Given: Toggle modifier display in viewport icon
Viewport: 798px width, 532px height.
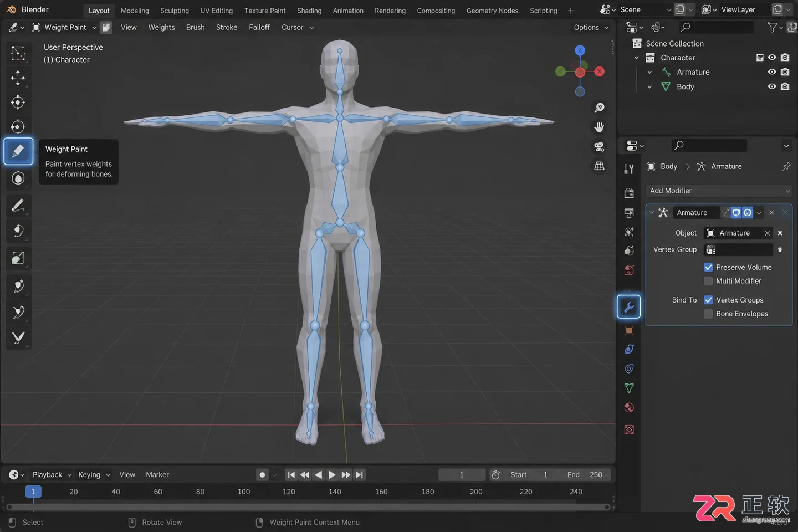Looking at the screenshot, I should point(736,213).
